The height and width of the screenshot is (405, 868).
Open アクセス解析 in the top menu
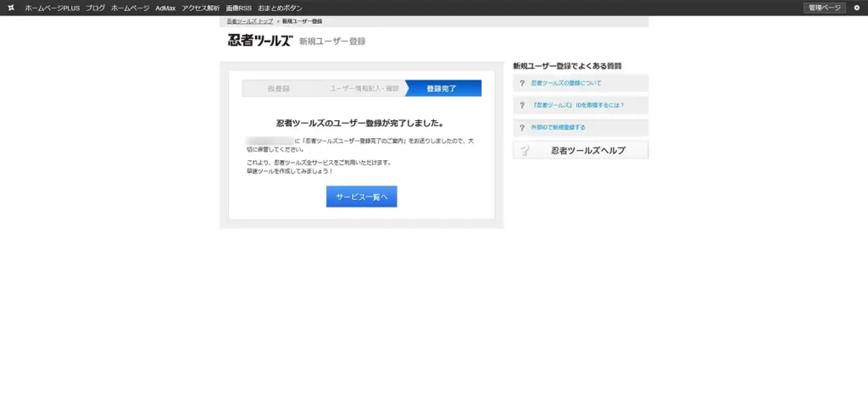(200, 8)
